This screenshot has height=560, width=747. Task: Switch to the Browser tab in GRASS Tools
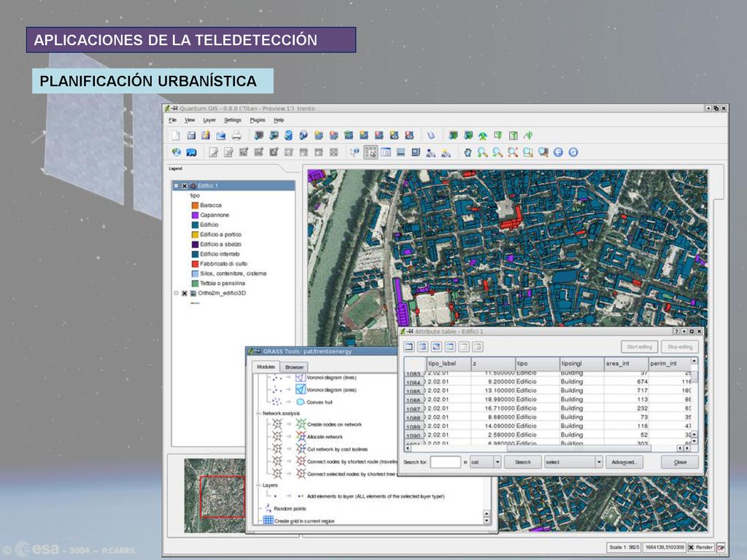[x=294, y=367]
